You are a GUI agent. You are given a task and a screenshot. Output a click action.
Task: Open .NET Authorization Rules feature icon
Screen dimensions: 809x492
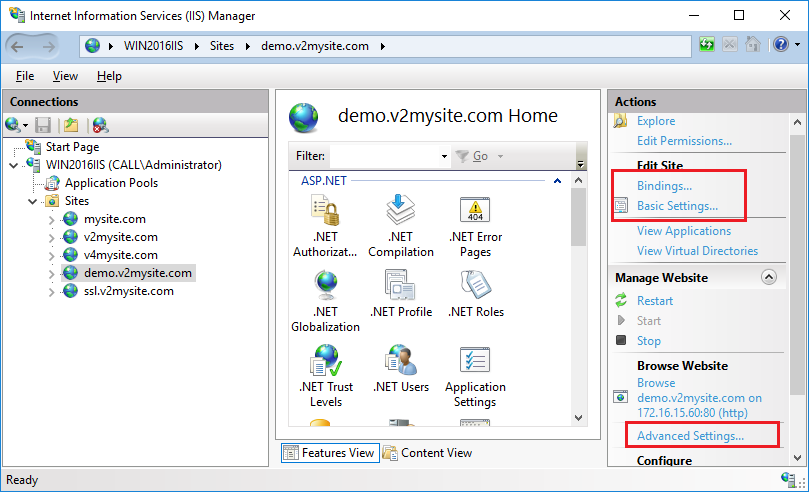click(326, 210)
